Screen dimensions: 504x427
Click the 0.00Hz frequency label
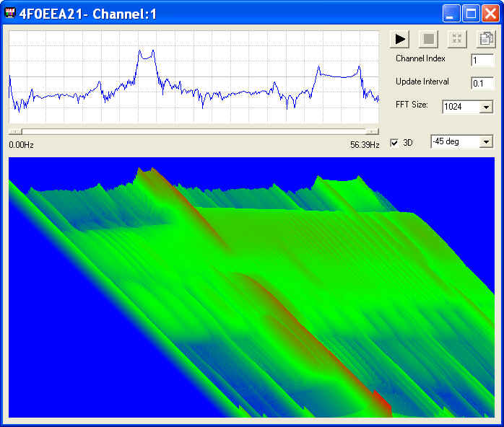click(x=21, y=145)
